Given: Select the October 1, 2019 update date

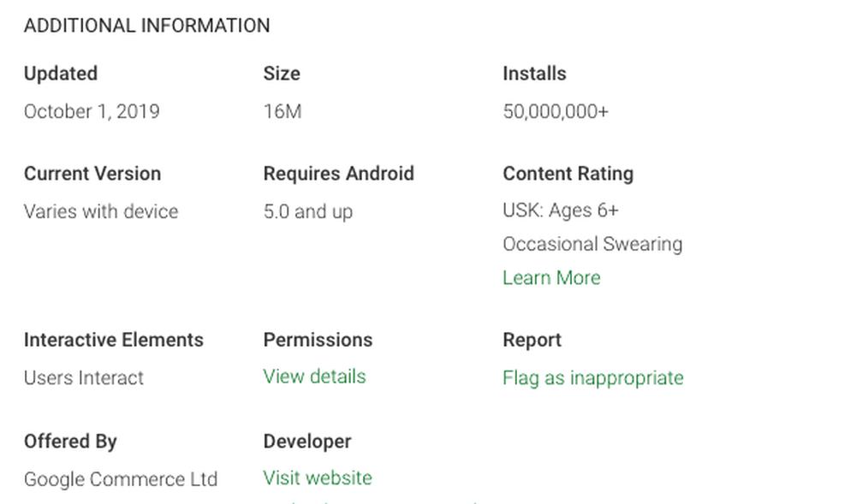Looking at the screenshot, I should click(x=92, y=112).
